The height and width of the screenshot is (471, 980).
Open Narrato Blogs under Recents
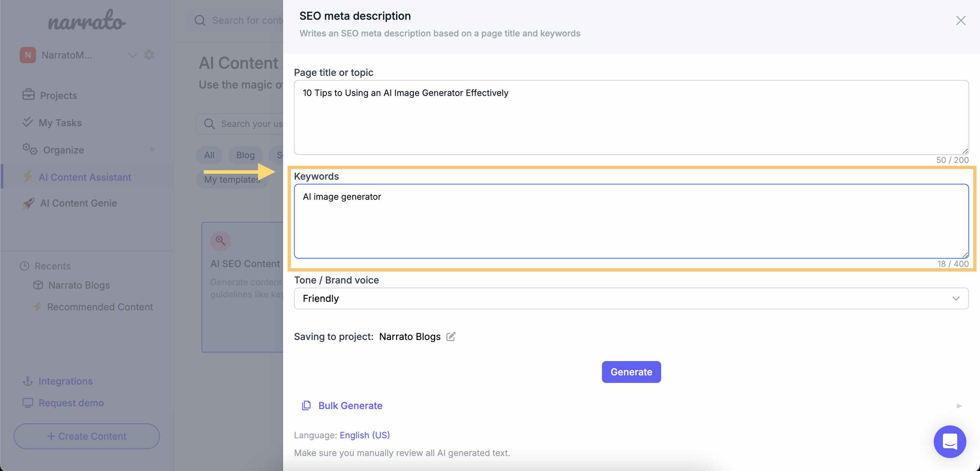79,285
